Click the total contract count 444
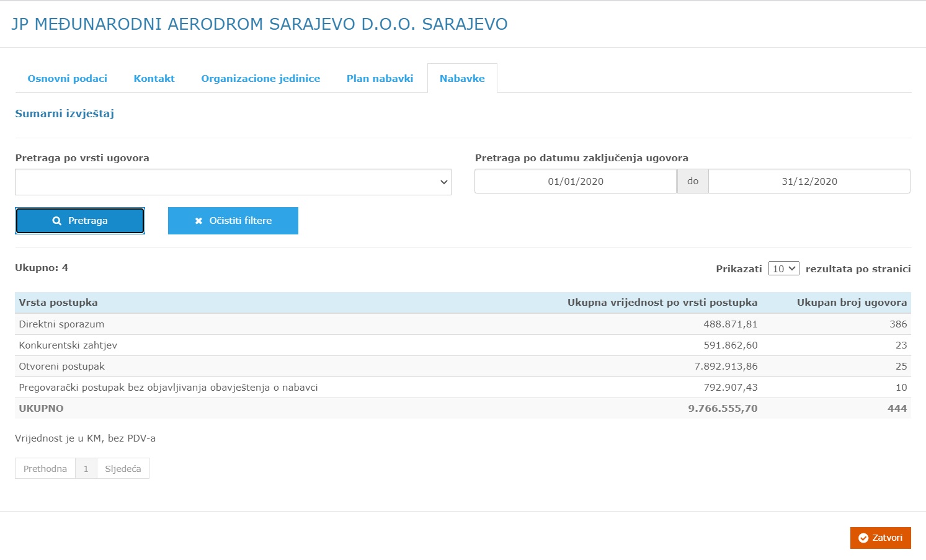926x560 pixels. click(897, 409)
